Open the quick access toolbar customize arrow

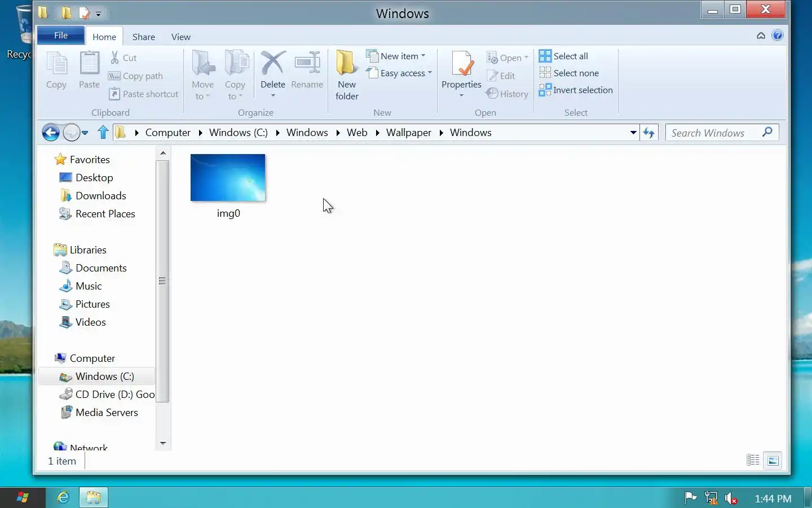tap(99, 14)
